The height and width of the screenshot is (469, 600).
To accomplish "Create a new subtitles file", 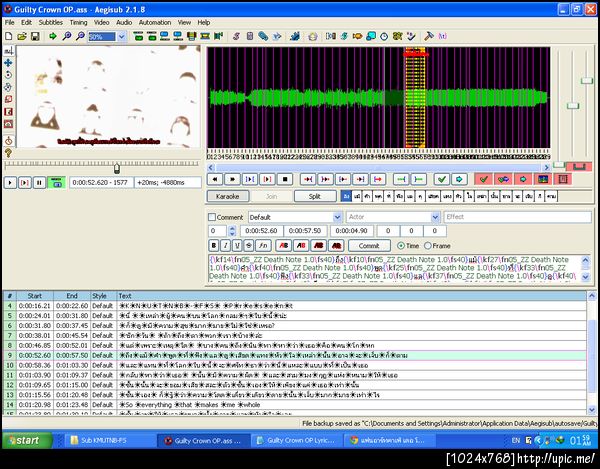I will [8, 36].
